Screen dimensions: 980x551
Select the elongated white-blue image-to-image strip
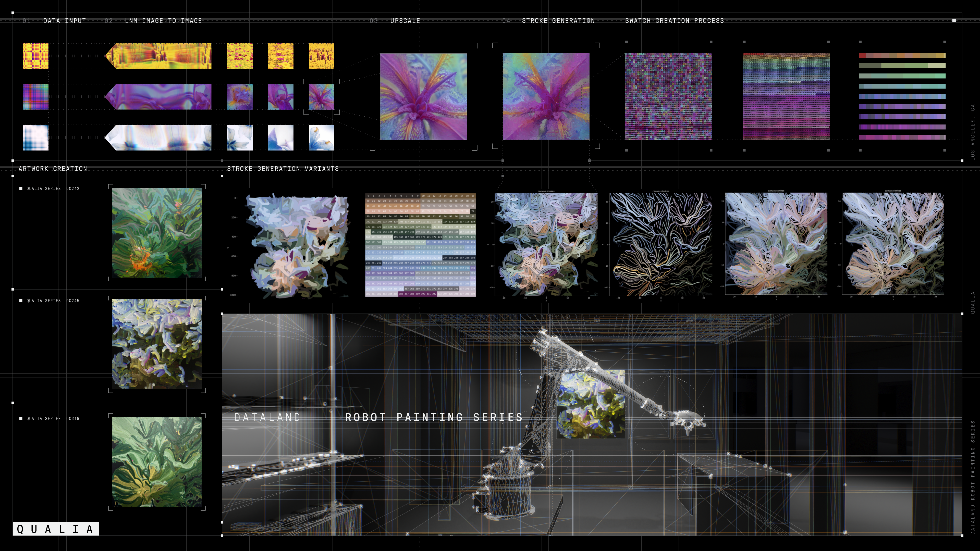pyautogui.click(x=158, y=138)
